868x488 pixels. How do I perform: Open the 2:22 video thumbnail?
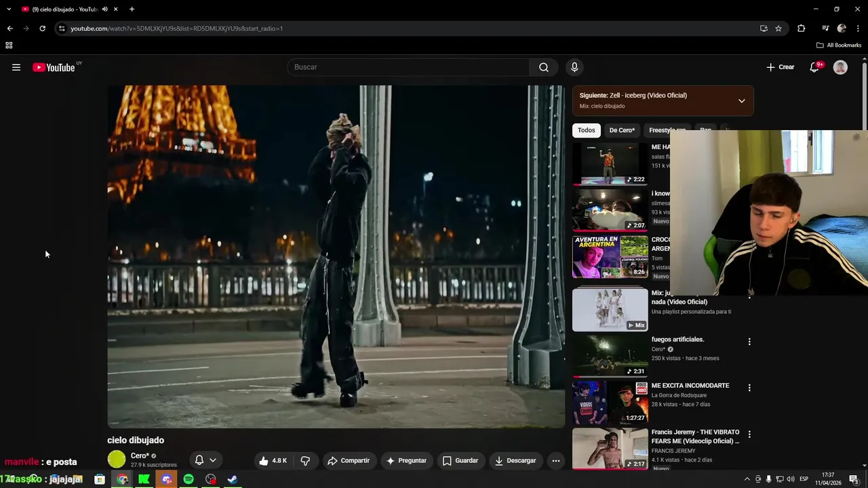point(610,164)
